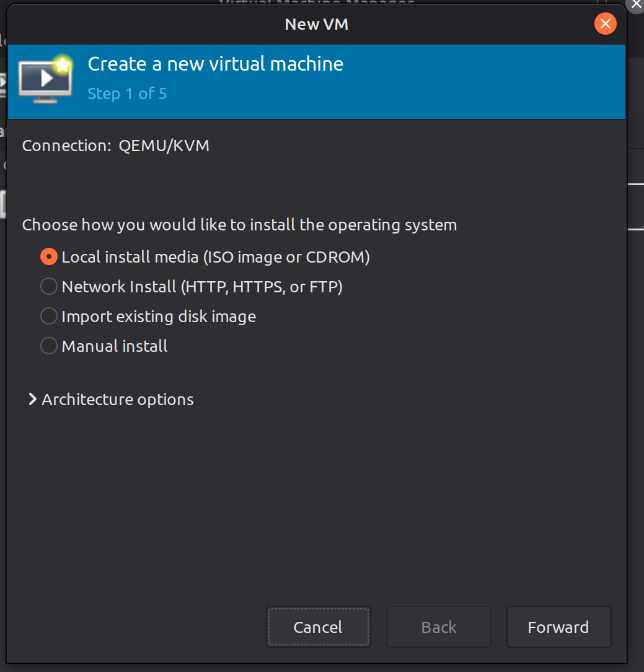
Task: Click the partially hidden toolbar icon behind the dialog
Action: [x=3, y=84]
